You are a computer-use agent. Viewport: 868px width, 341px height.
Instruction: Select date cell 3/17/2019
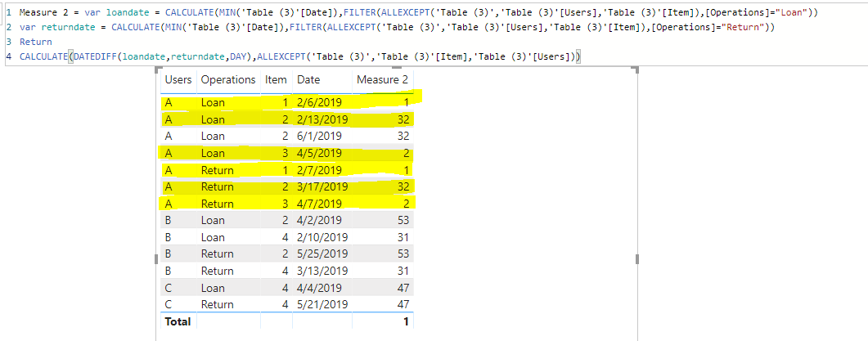click(x=322, y=186)
